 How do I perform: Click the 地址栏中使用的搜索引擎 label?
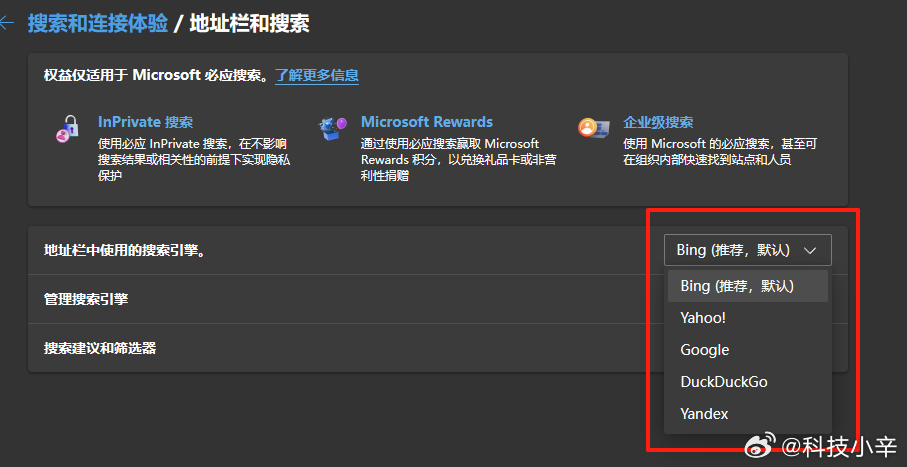[124, 251]
